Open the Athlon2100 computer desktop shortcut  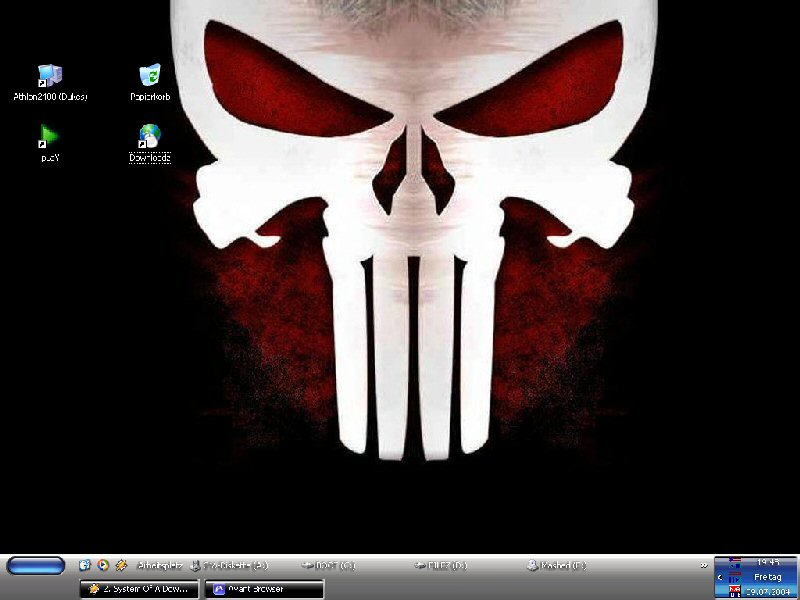tap(50, 82)
